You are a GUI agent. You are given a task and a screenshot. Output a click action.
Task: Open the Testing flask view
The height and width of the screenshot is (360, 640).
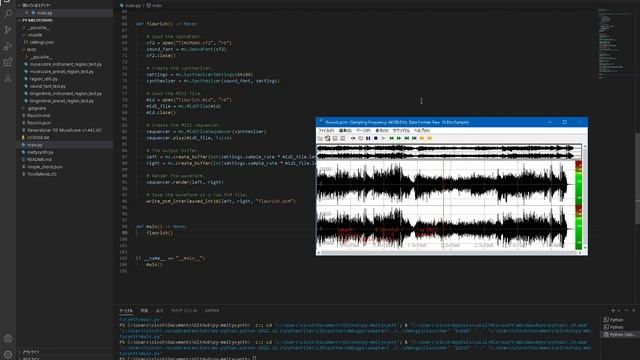[8, 78]
